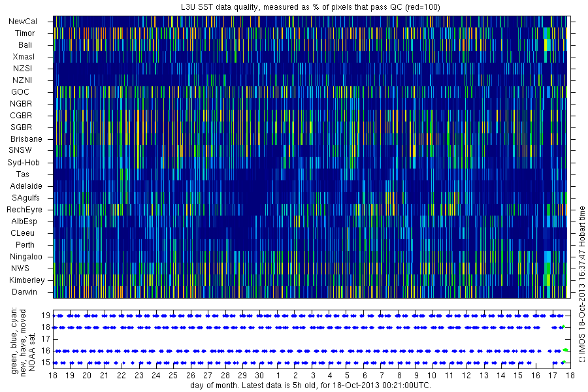Select the NZSI region label

pyautogui.click(x=22, y=68)
